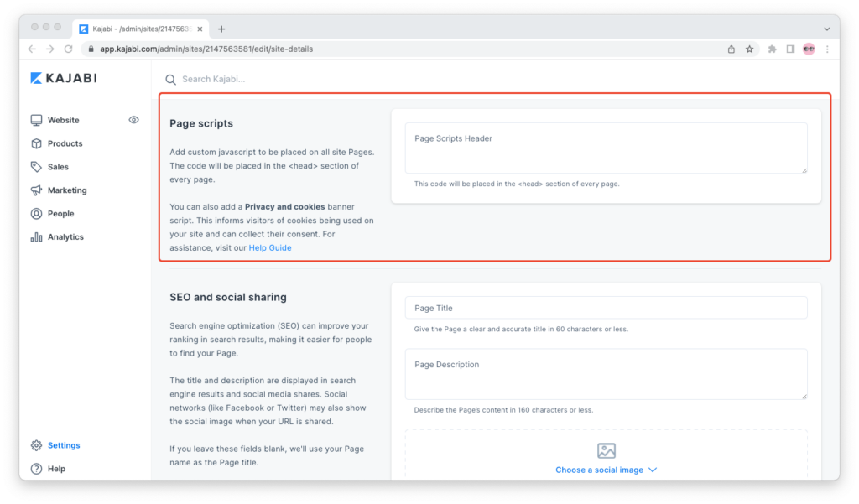The height and width of the screenshot is (504, 859).
Task: Click the SEO and social sharing heading
Action: 228,298
